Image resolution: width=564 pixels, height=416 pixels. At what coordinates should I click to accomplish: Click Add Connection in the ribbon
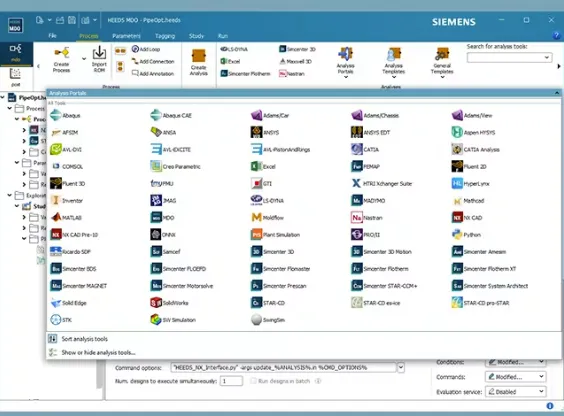[153, 61]
